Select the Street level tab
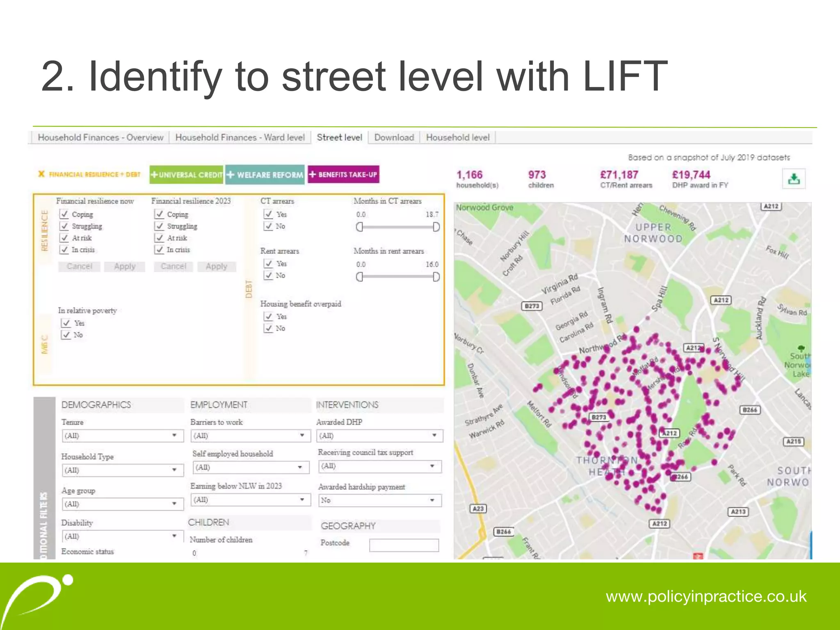This screenshot has width=840, height=630. click(340, 137)
